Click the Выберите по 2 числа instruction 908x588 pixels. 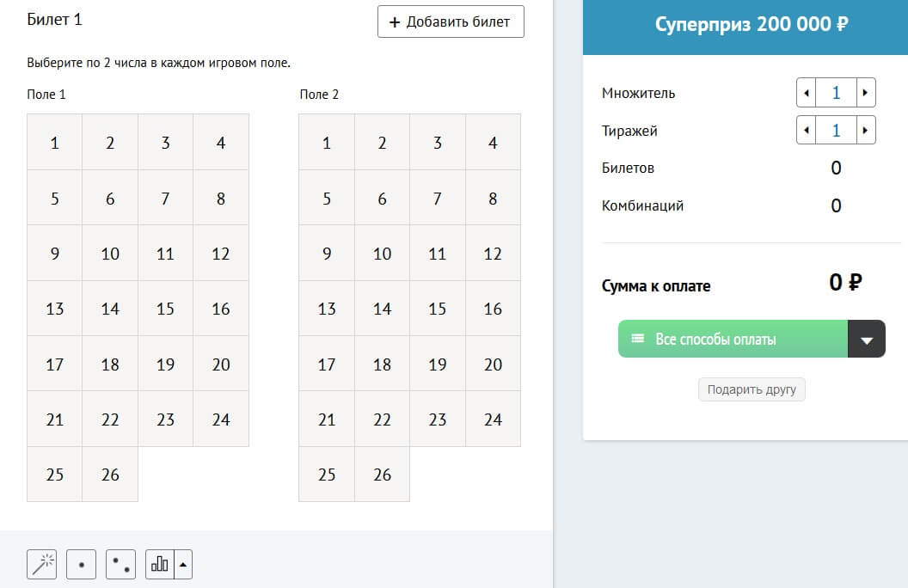coord(159,63)
